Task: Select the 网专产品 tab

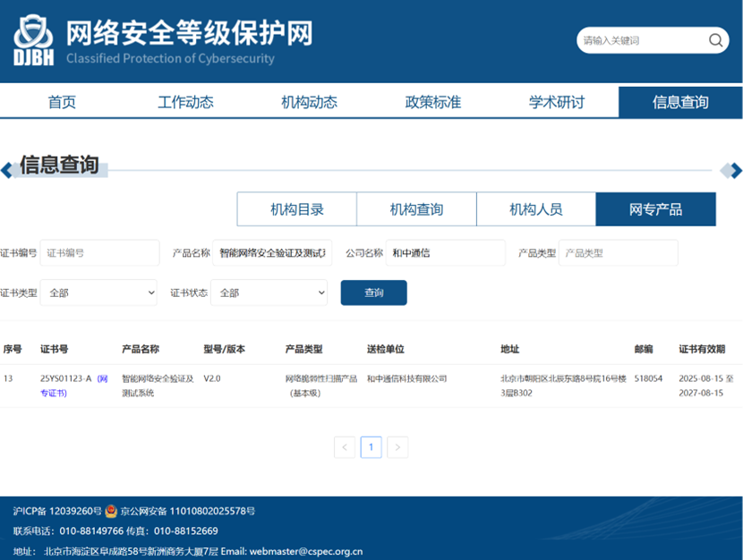Action: coord(655,209)
